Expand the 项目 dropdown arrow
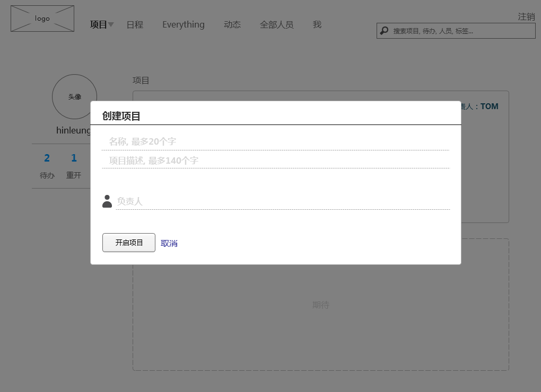 coord(111,25)
